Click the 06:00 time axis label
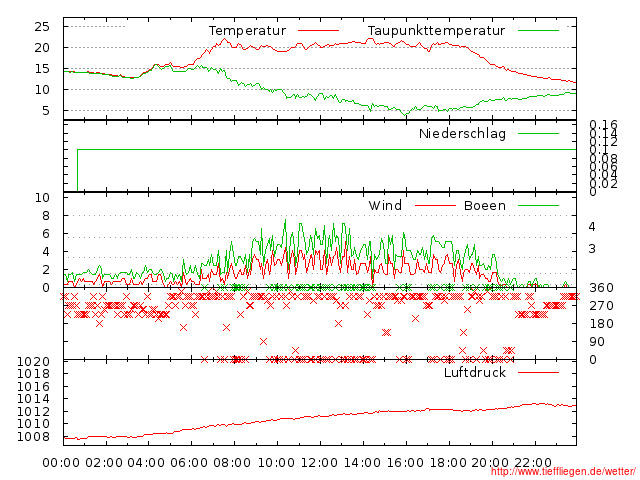The image size is (640, 480). (189, 463)
